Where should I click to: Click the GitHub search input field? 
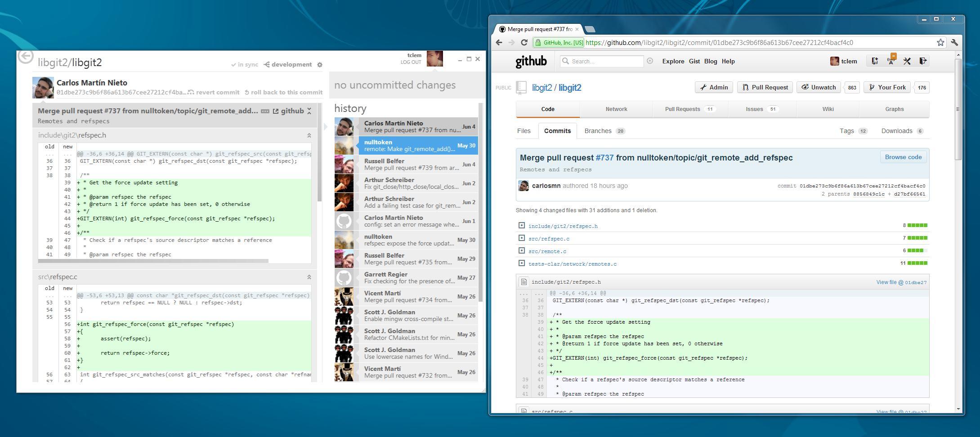pyautogui.click(x=602, y=61)
